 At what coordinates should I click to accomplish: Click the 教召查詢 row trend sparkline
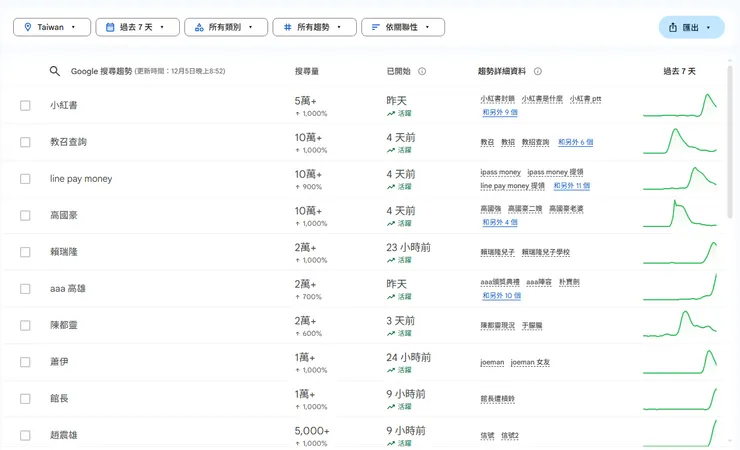(x=680, y=141)
